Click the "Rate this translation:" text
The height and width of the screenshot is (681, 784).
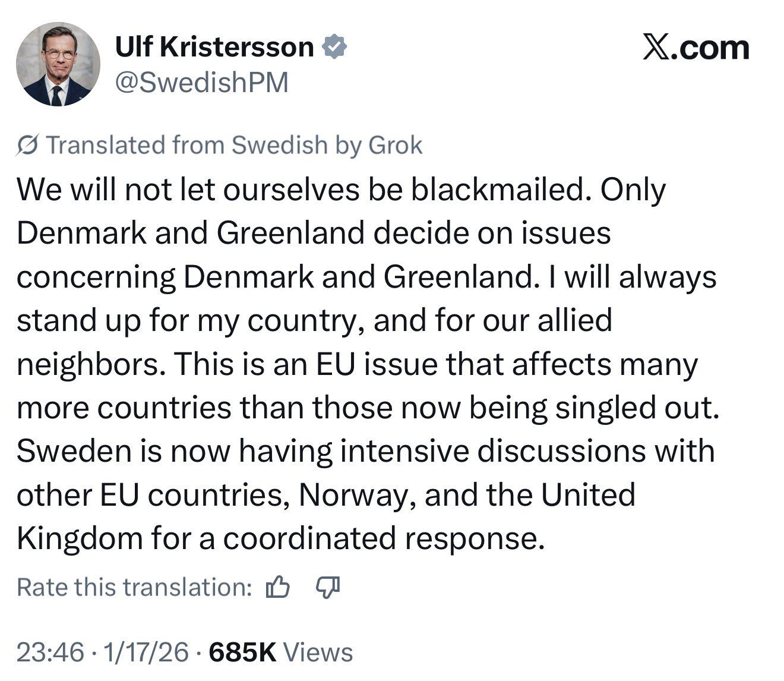(135, 588)
